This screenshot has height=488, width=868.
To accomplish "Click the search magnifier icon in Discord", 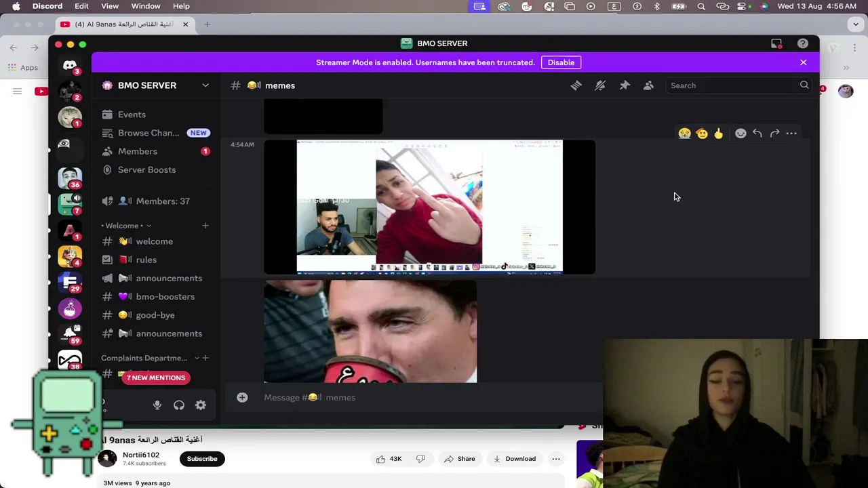I will tap(804, 85).
